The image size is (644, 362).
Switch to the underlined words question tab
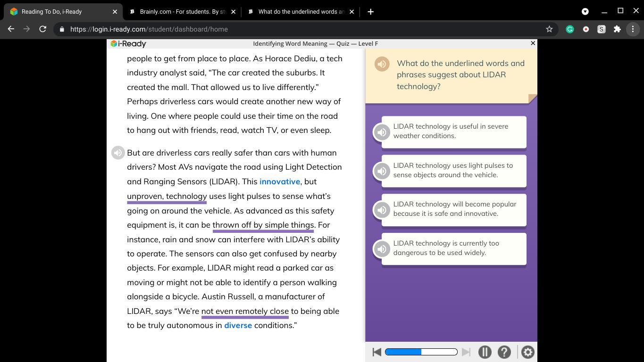[300, 12]
